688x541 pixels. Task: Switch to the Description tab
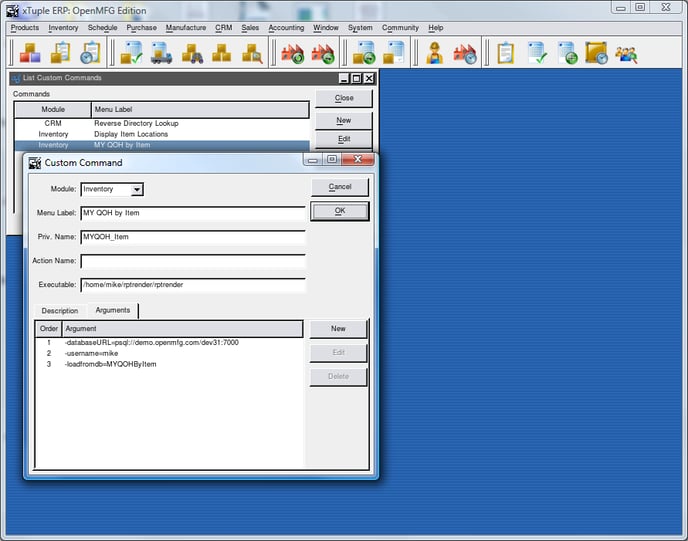point(60,310)
